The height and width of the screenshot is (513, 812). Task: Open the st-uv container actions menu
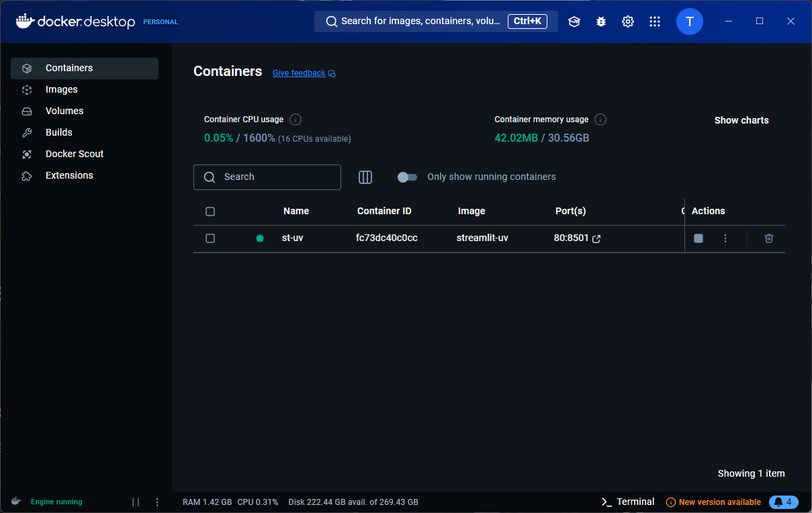pyautogui.click(x=725, y=238)
